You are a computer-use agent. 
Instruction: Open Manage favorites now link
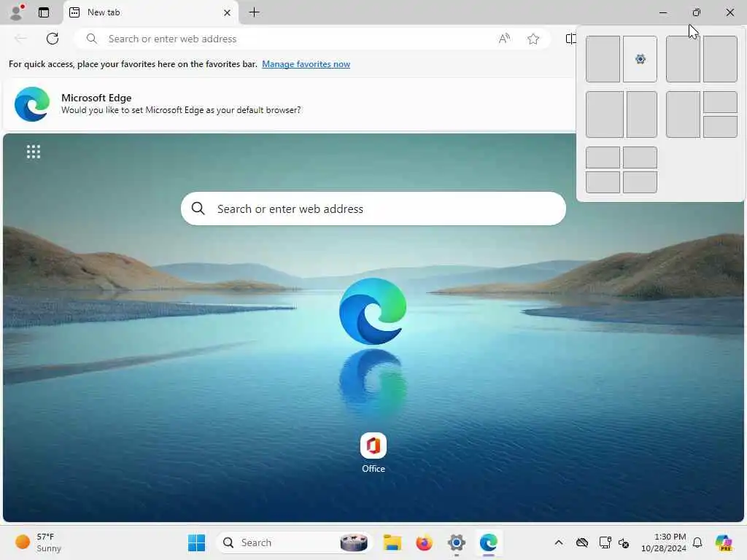pos(306,64)
